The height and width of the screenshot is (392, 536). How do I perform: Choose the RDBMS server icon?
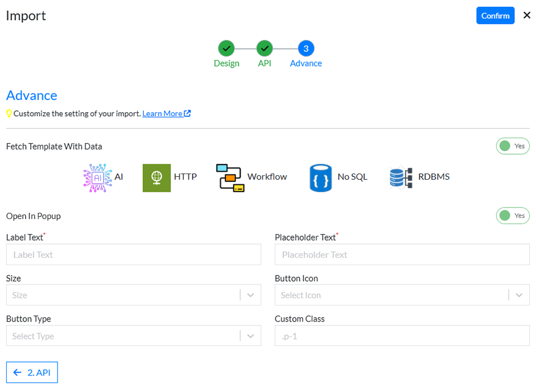401,178
